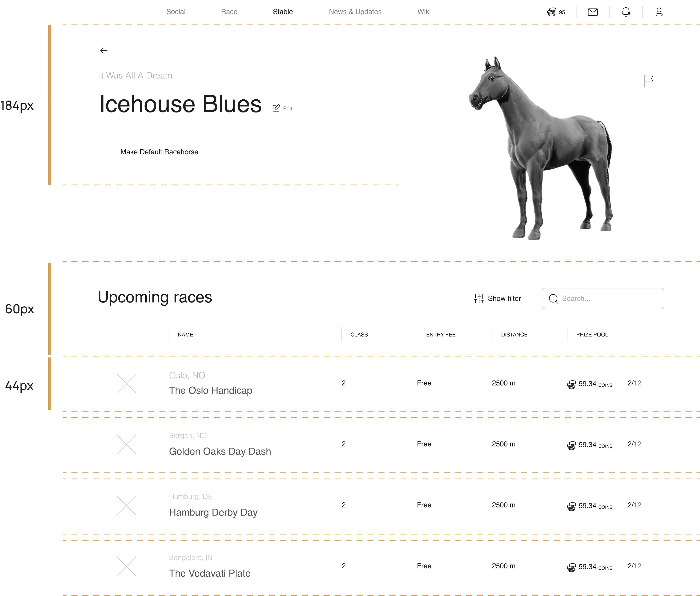Open the notifications bell icon
The image size is (700, 596).
coord(625,11)
